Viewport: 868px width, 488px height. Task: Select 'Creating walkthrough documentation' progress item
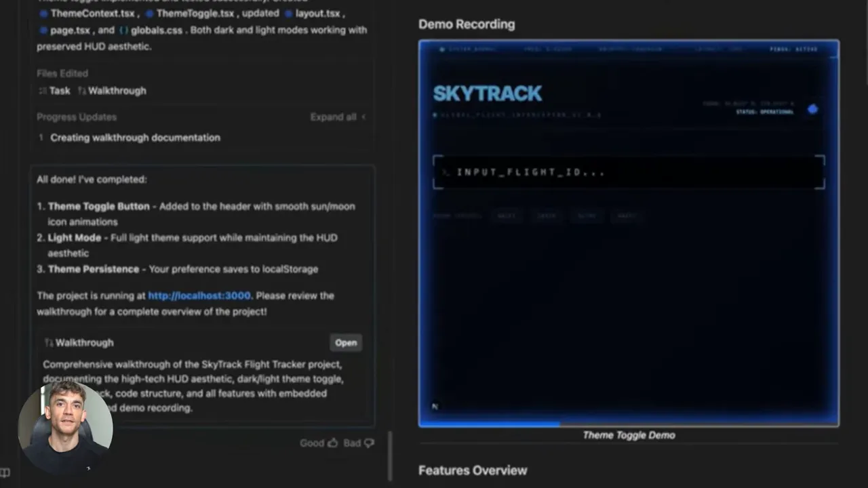coord(135,137)
